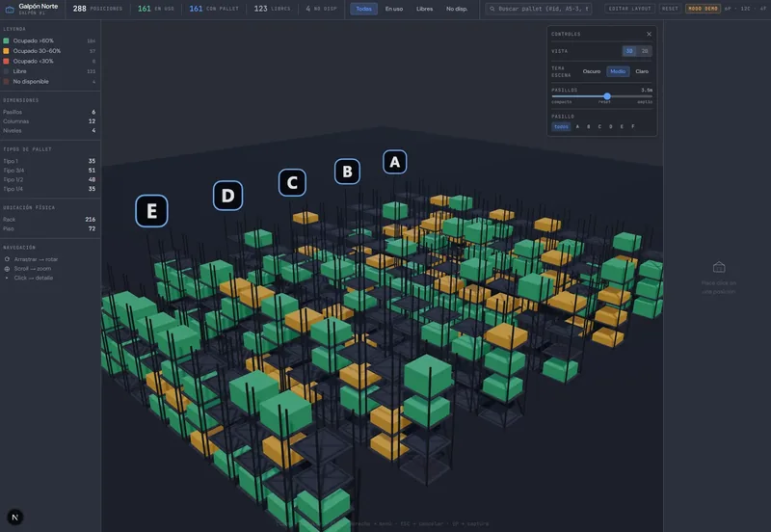Click the box icon in the empty detail panel
The height and width of the screenshot is (532, 771).
(x=719, y=267)
